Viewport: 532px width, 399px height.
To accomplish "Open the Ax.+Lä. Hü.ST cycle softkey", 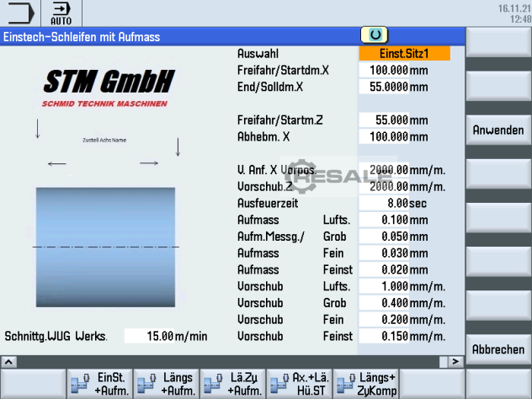I will (x=299, y=384).
